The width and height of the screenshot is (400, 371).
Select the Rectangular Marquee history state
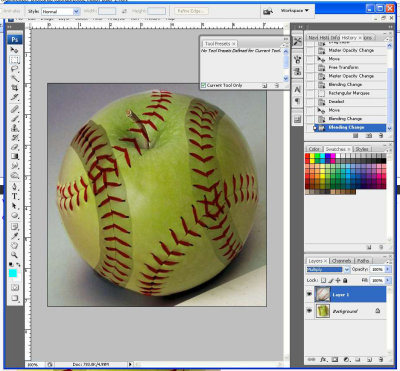(349, 93)
